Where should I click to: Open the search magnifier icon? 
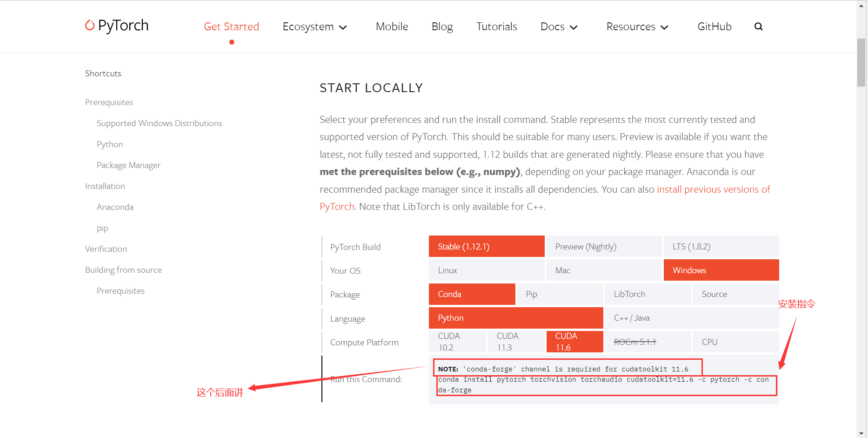click(x=758, y=27)
